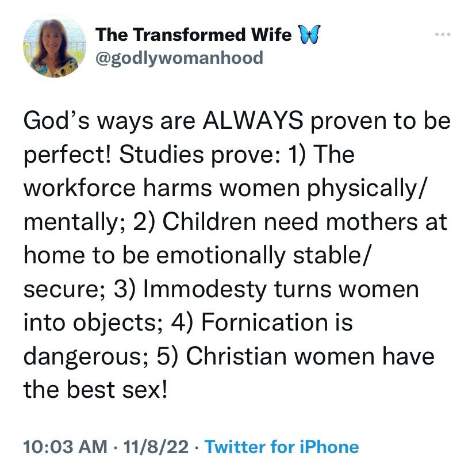
Task: Click the word Fornication in point 4
Action: click(265, 322)
